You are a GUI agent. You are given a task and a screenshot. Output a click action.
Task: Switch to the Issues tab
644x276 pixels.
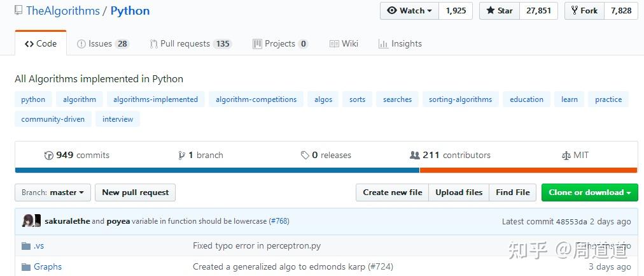(103, 43)
